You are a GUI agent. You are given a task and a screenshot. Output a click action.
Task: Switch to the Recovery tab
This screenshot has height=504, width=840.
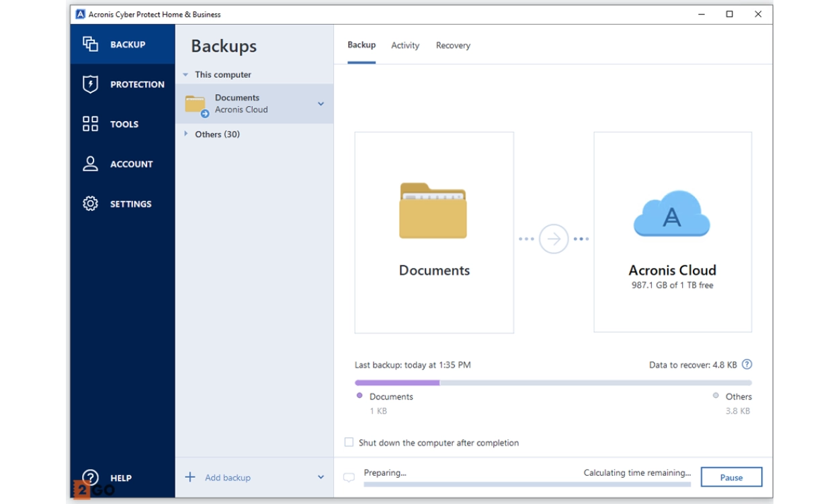[x=453, y=46]
